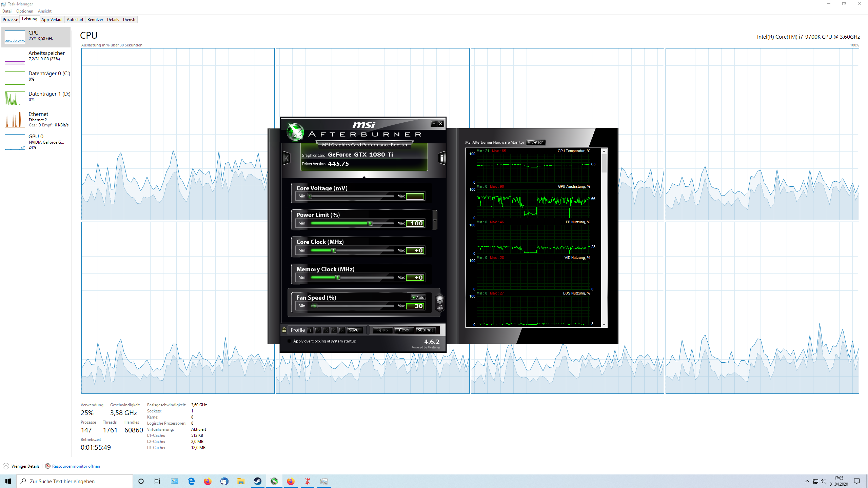Select the CPU graph in Task Manager sidebar
The image size is (868, 488).
click(36, 37)
